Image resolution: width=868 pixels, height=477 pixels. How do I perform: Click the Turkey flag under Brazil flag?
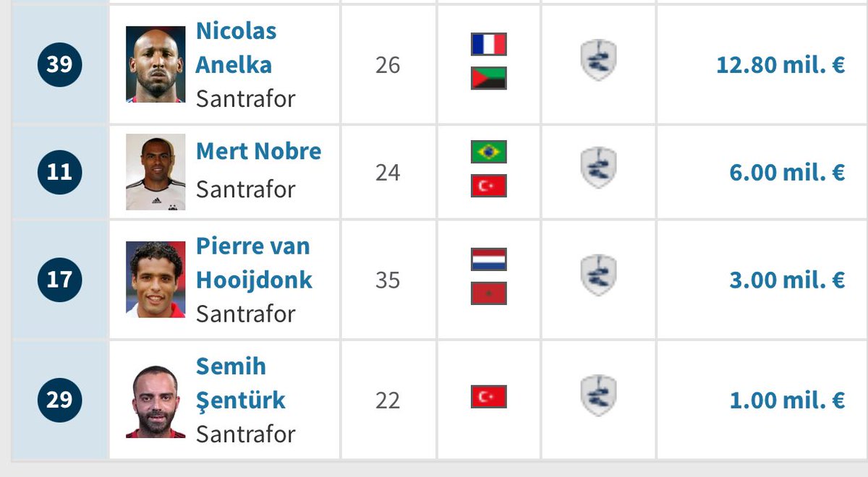pos(488,186)
